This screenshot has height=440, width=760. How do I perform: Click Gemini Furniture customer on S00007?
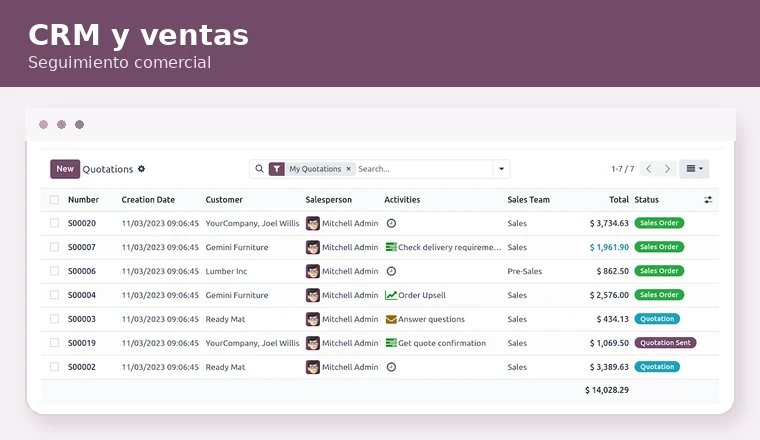coord(237,247)
